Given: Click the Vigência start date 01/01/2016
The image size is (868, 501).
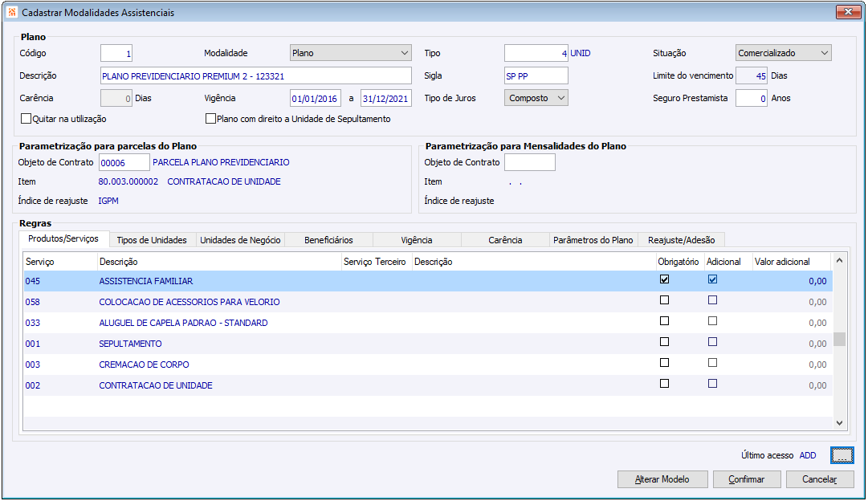Looking at the screenshot, I should (315, 99).
